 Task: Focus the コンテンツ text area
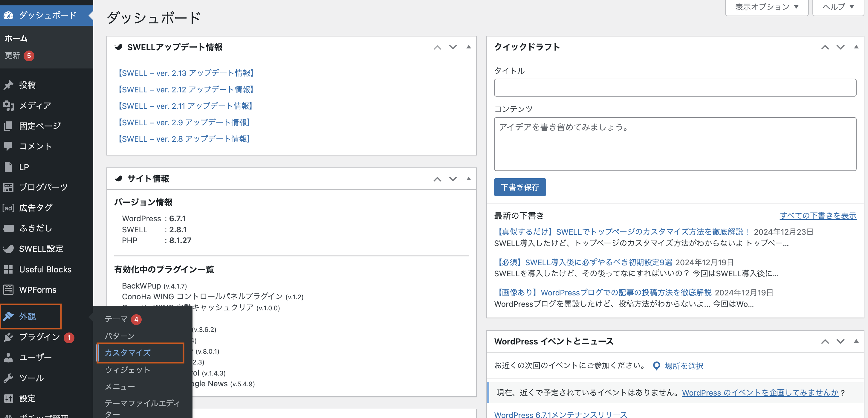point(675,144)
